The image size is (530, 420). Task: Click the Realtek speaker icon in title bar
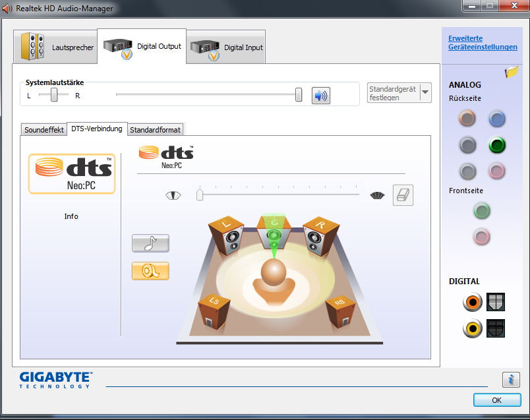point(7,8)
